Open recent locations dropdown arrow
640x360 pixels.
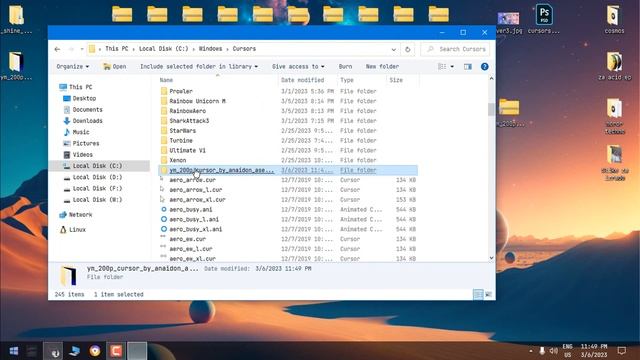82,49
